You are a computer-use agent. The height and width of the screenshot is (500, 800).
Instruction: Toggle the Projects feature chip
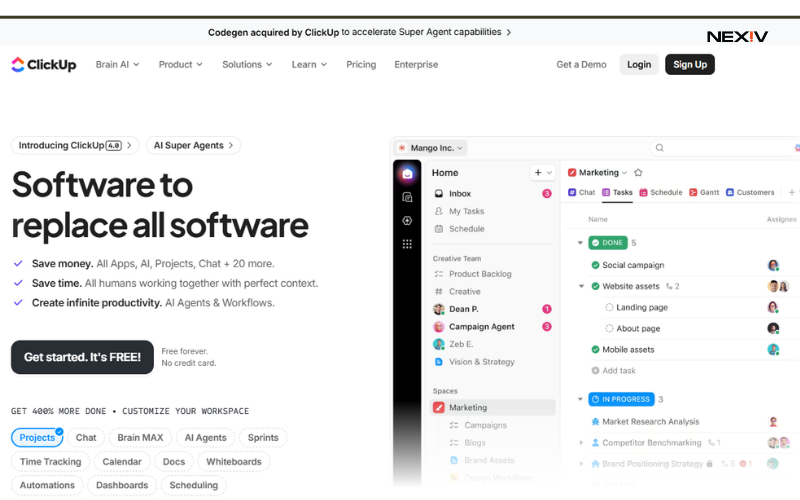[37, 438]
